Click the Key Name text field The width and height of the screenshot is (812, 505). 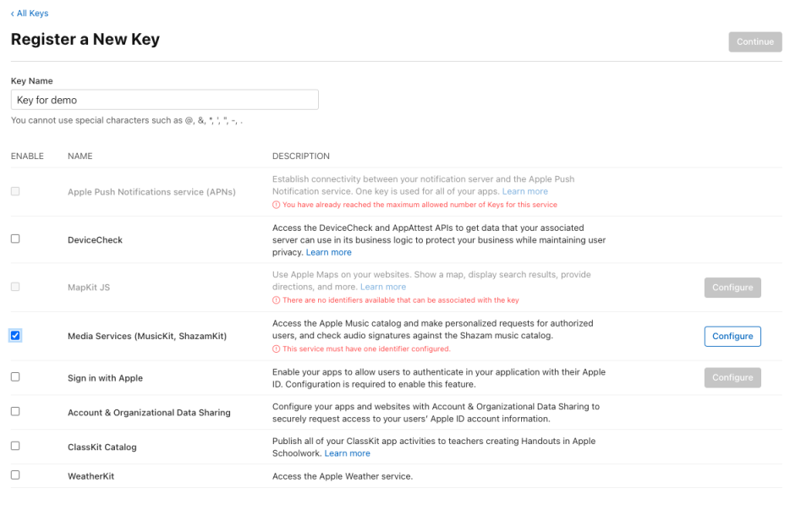164,99
